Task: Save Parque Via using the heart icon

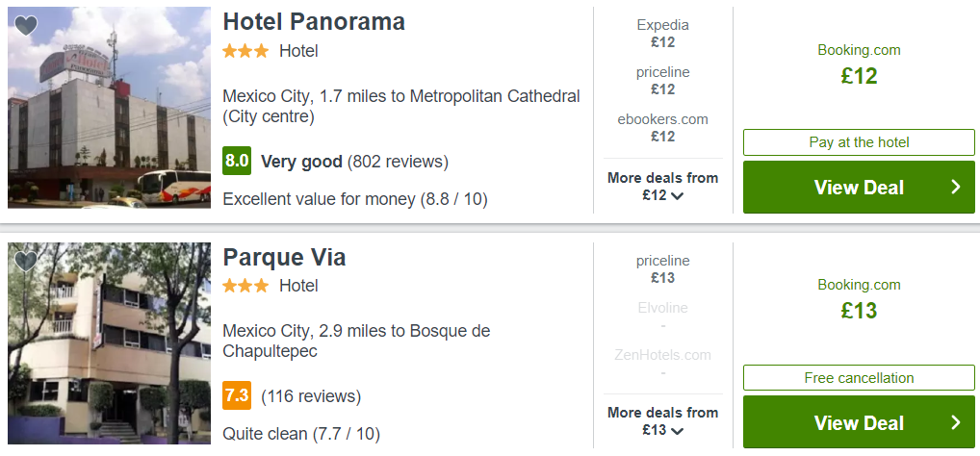Action: [26, 261]
